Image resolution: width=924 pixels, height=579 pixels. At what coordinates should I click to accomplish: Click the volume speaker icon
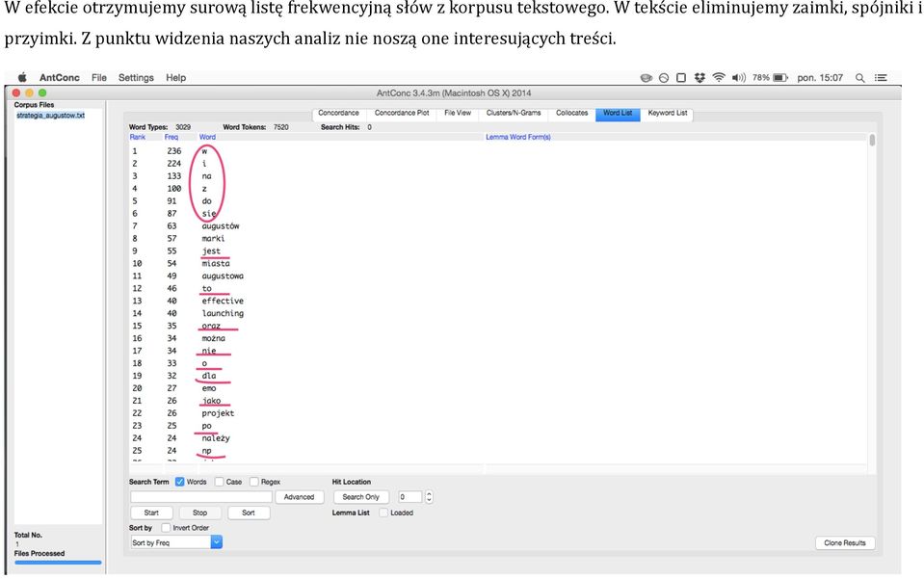tap(738, 78)
